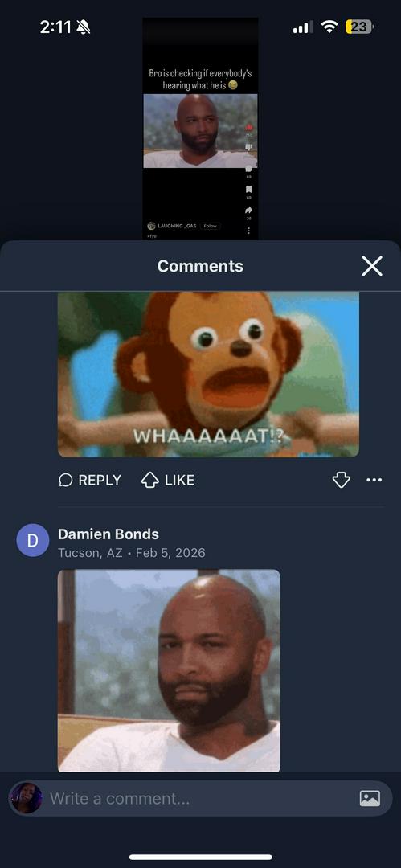This screenshot has height=868, width=401.
Task: Open the video's vertical dots menu
Action: coord(248,231)
